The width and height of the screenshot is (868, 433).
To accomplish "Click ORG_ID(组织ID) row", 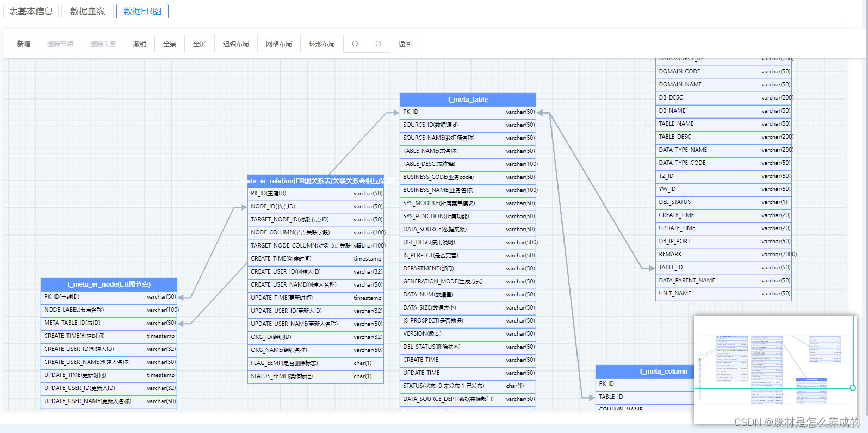I will (315, 337).
